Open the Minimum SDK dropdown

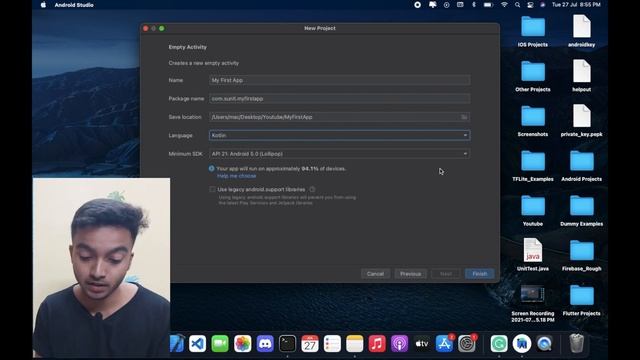point(340,154)
